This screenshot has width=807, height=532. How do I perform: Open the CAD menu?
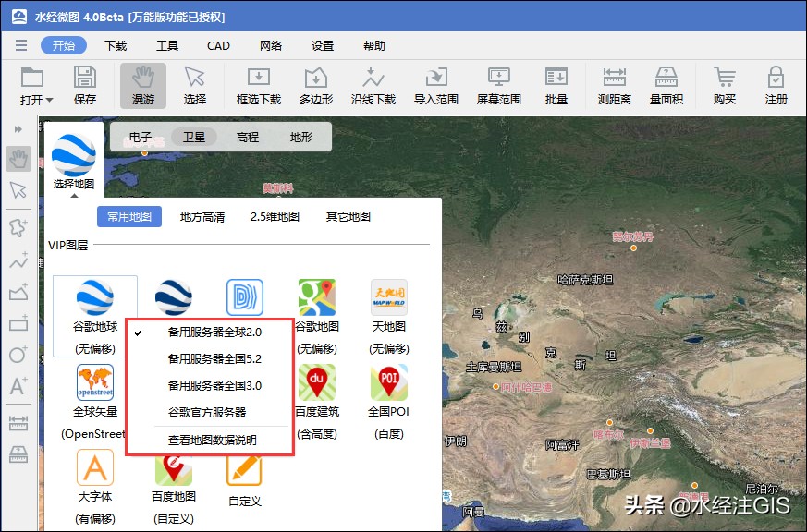(x=218, y=46)
